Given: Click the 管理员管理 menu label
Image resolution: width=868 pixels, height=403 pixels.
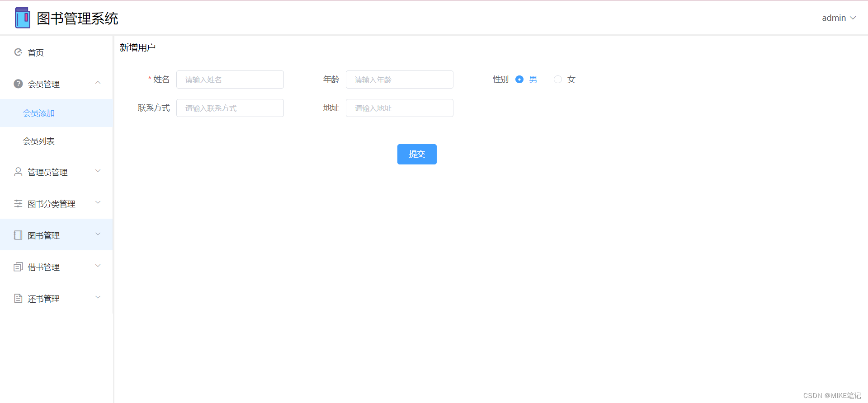Looking at the screenshot, I should 47,172.
